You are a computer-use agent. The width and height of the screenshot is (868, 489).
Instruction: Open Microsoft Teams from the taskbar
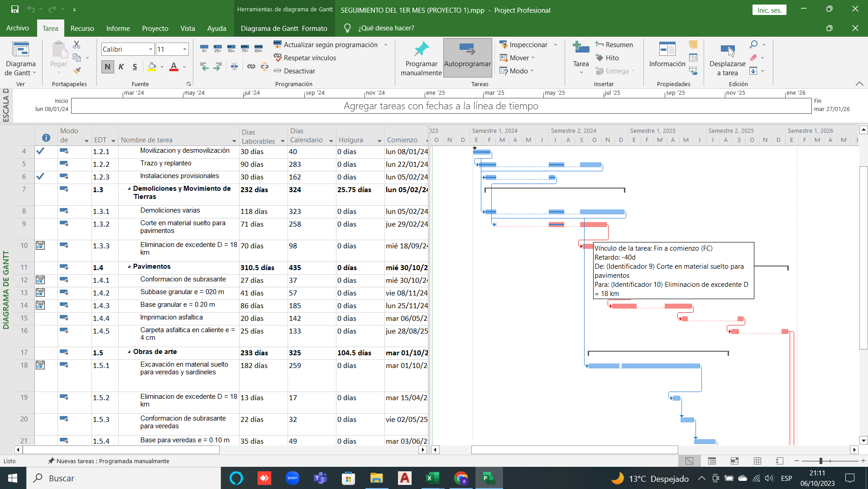(320, 478)
